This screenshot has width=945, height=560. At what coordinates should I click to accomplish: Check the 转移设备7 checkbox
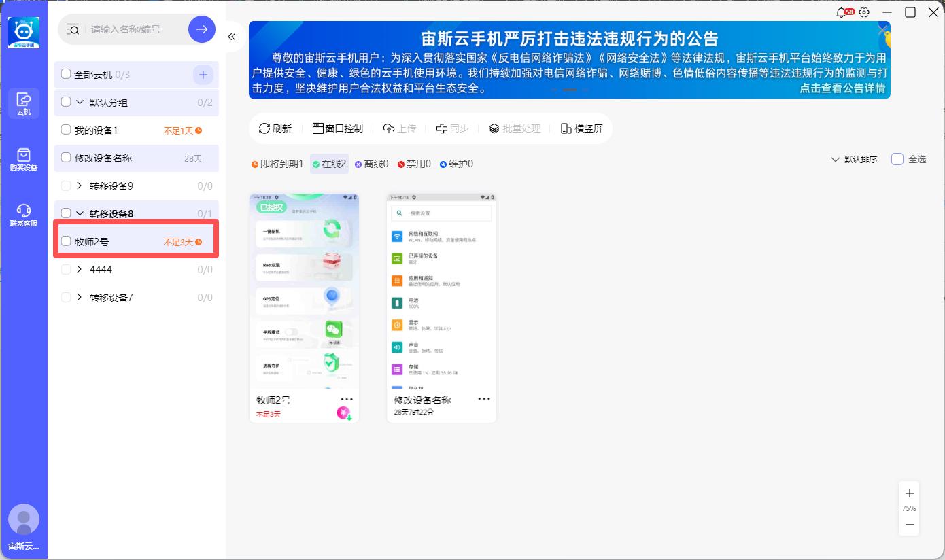(66, 297)
